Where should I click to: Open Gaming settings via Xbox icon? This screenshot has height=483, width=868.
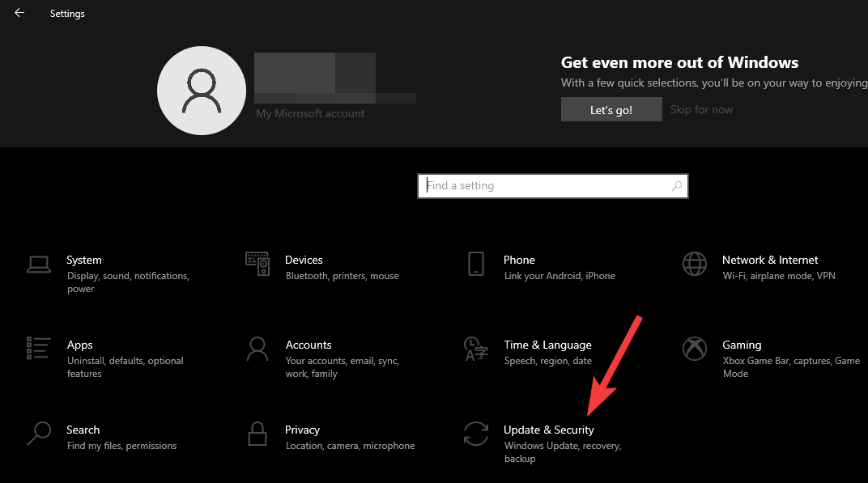(x=695, y=349)
